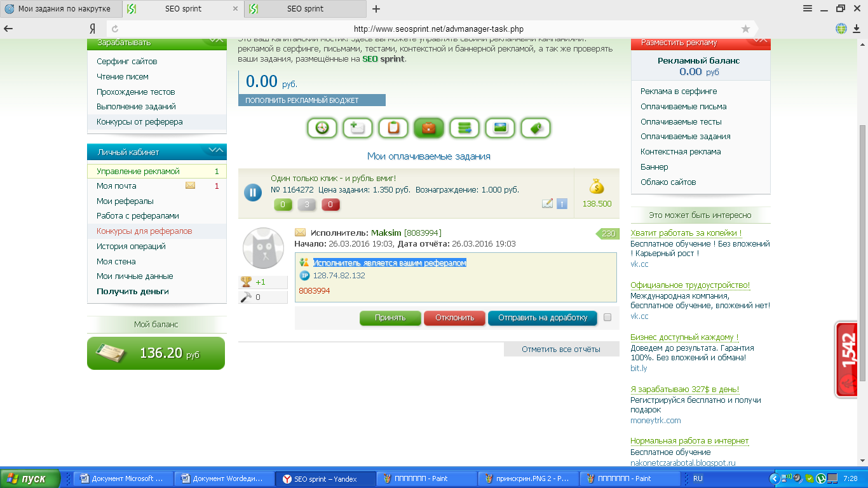Click the blue IP badge icon
The image size is (868, 488).
[x=304, y=276]
